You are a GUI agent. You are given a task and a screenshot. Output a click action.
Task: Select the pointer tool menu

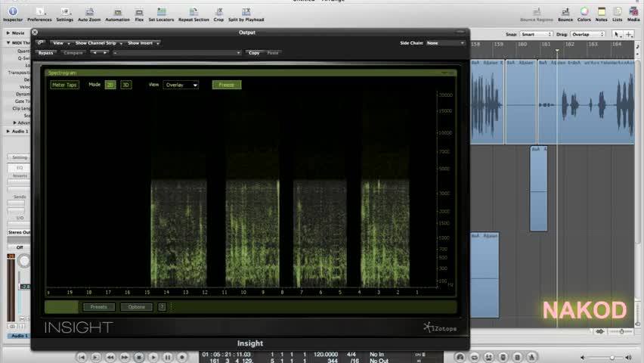click(617, 35)
